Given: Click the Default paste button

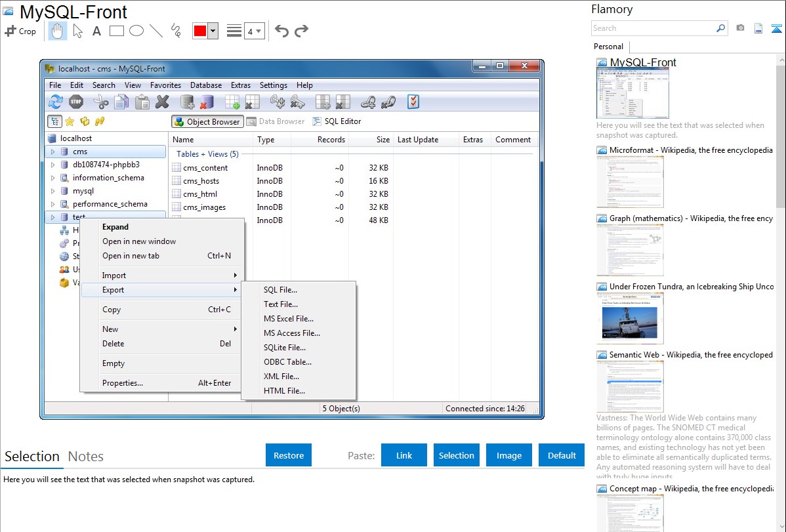Looking at the screenshot, I should 562,455.
